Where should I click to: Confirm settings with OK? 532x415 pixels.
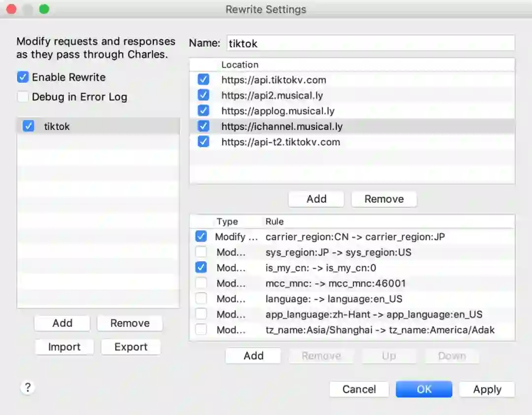424,389
